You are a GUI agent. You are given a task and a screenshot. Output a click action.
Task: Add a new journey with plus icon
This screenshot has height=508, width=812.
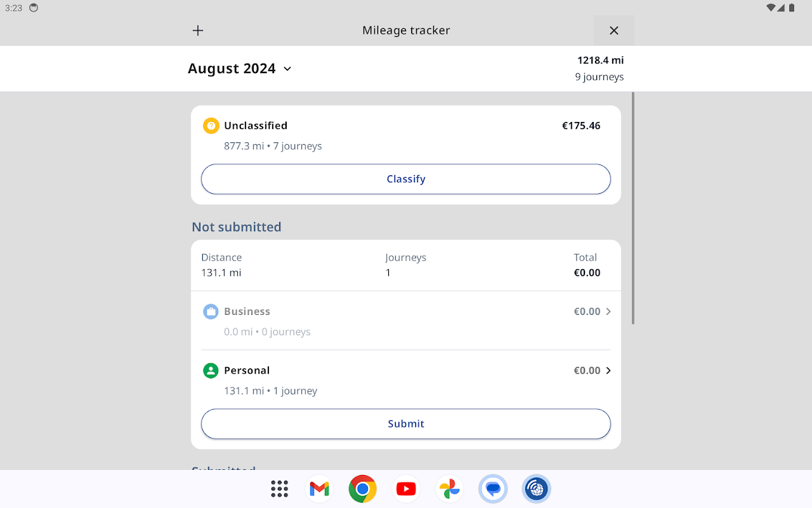click(198, 30)
